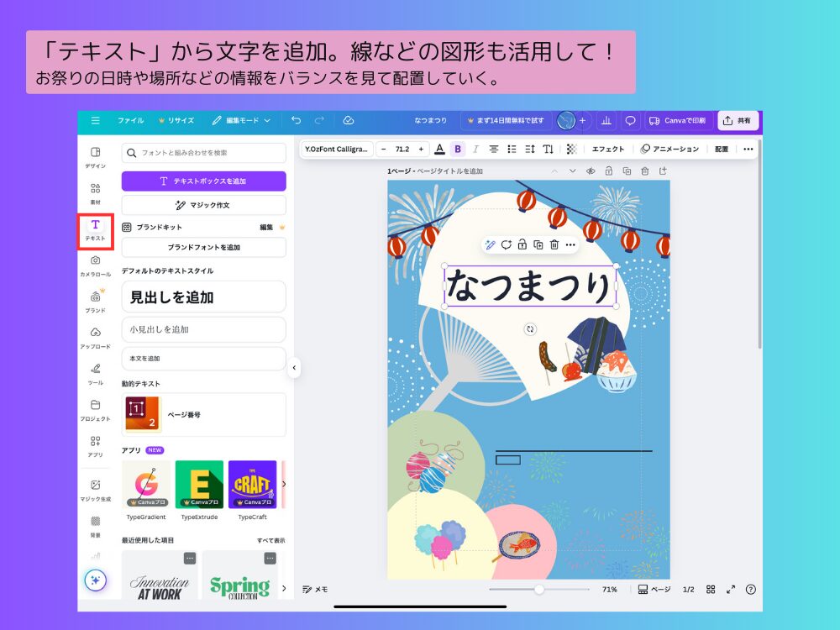Open the comment speech bubble icon

(x=630, y=120)
